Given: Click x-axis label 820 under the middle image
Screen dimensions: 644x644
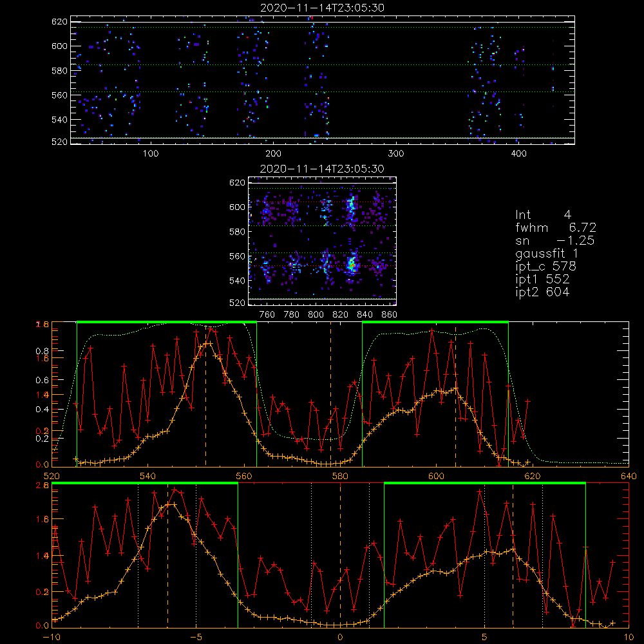Looking at the screenshot, I should pos(341,315).
